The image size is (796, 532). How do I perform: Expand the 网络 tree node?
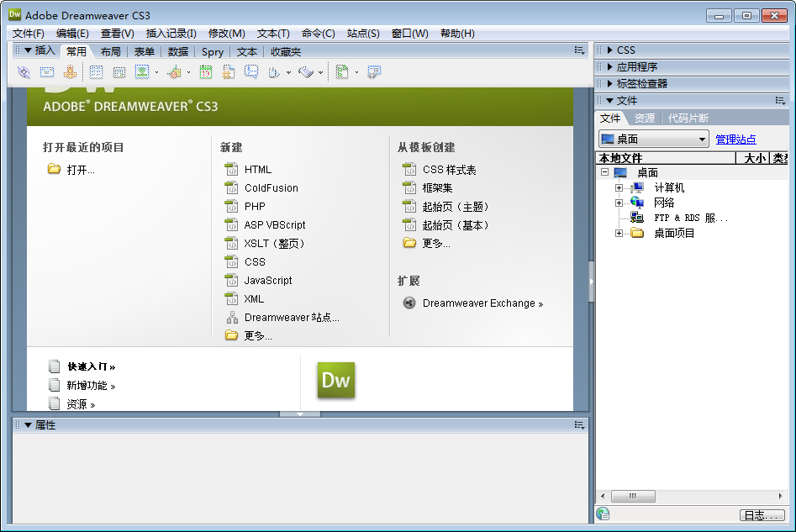(x=619, y=203)
